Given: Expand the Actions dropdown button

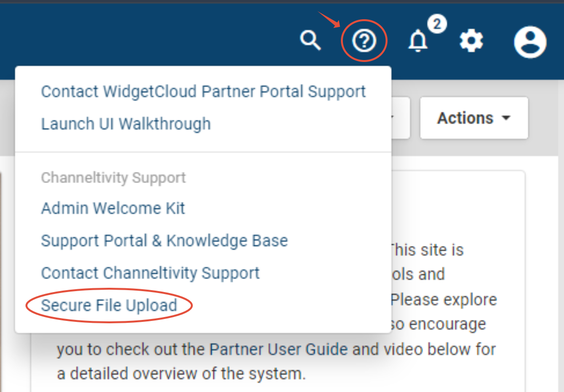Looking at the screenshot, I should tap(474, 118).
